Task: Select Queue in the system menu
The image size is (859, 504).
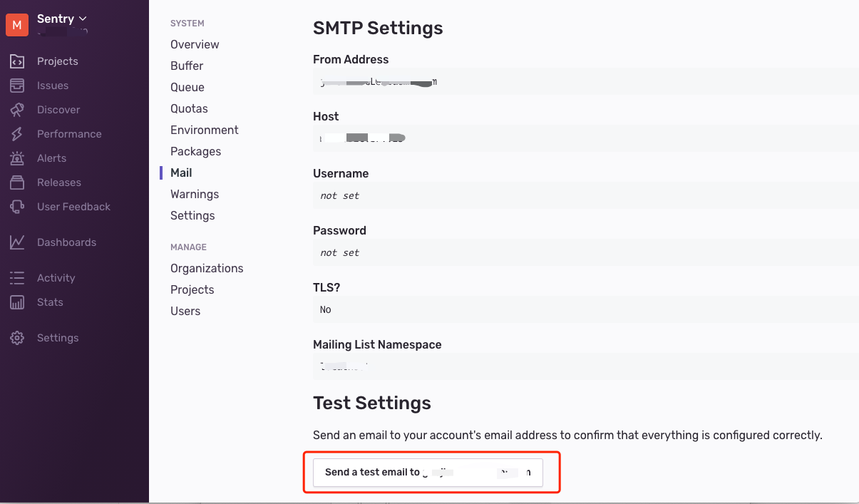Action: point(187,87)
